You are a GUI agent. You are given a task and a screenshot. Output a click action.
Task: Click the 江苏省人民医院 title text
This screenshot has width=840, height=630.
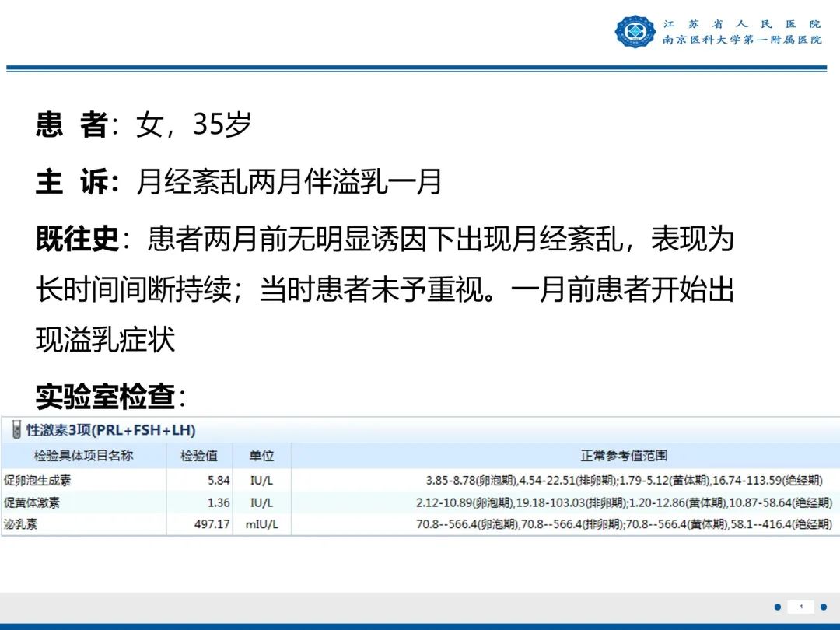tap(742, 24)
